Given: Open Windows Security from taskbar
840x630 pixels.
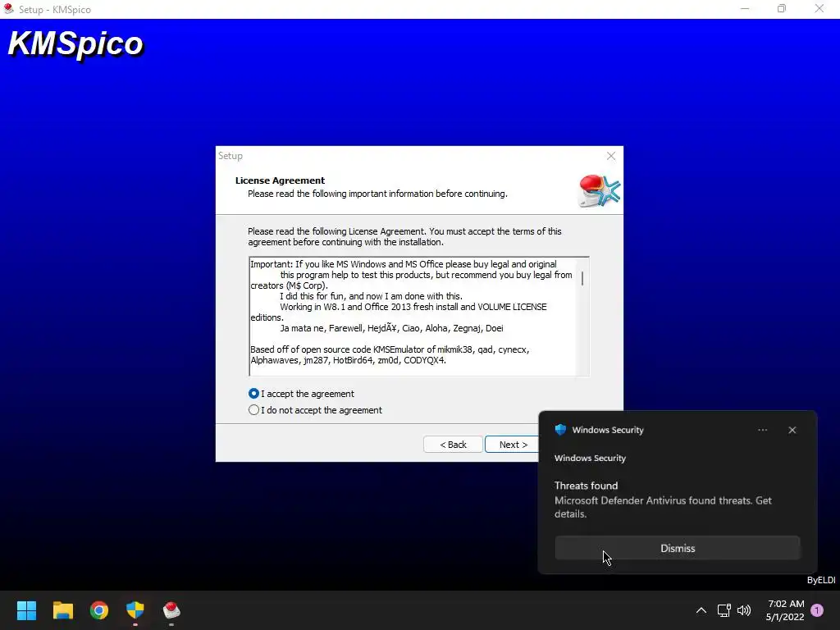Looking at the screenshot, I should (135, 610).
